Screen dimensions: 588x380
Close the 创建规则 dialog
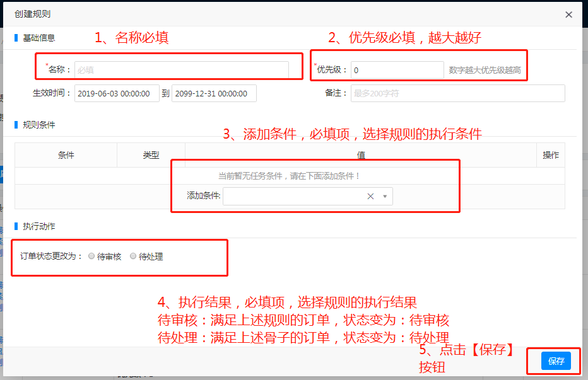[x=568, y=14]
